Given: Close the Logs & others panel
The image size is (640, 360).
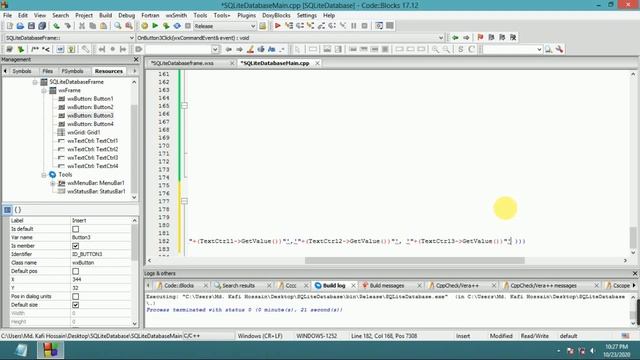Looking at the screenshot, I should [635, 273].
